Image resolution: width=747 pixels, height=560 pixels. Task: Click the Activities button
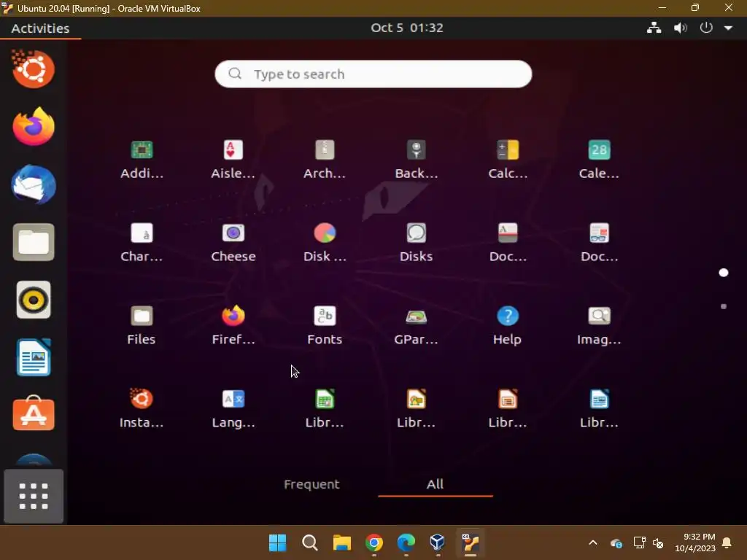[x=41, y=28]
